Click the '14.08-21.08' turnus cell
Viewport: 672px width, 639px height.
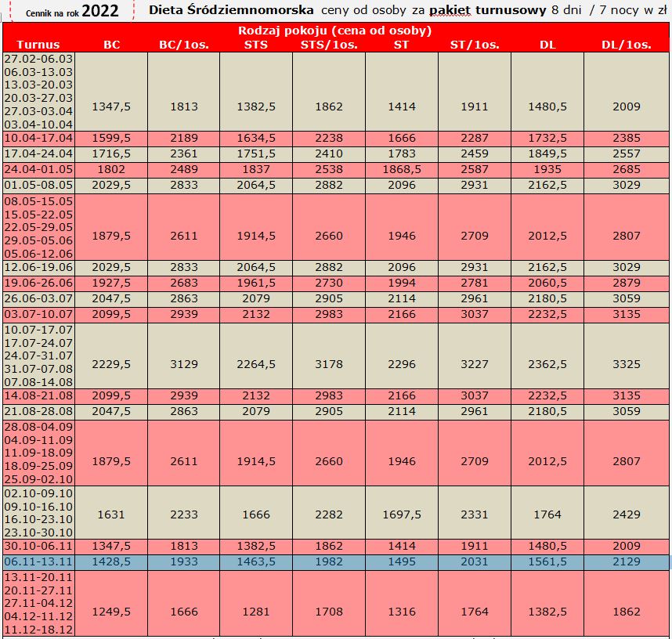[38, 396]
